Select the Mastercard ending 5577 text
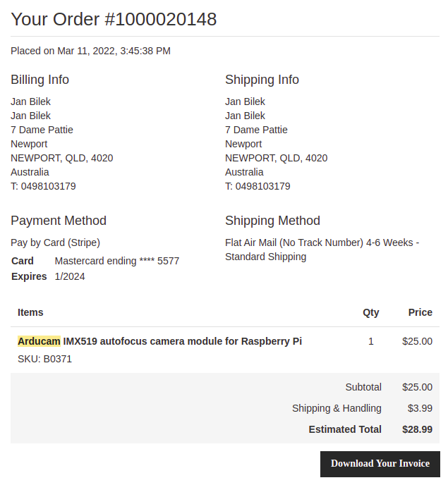The height and width of the screenshot is (485, 448). [116, 261]
